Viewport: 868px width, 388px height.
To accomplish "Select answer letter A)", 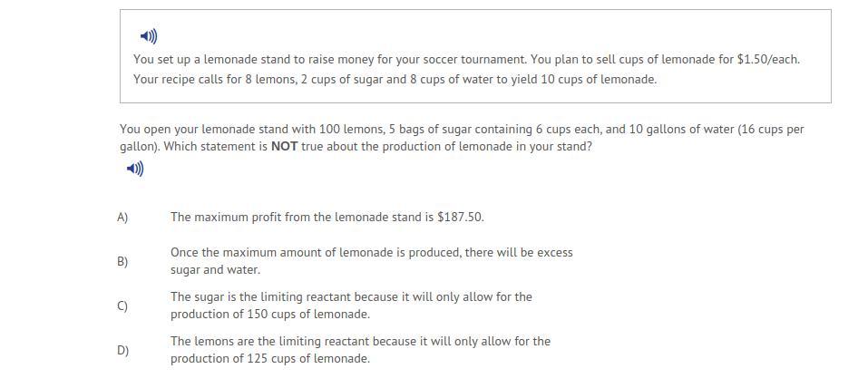I will click(x=122, y=217).
